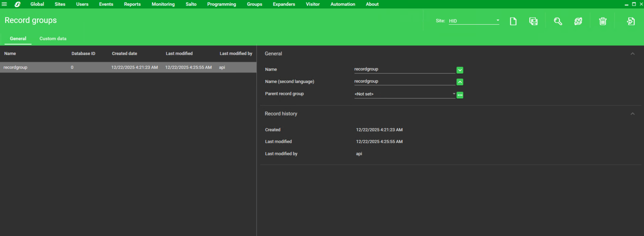Open the About menu
The width and height of the screenshot is (644, 236).
372,4
